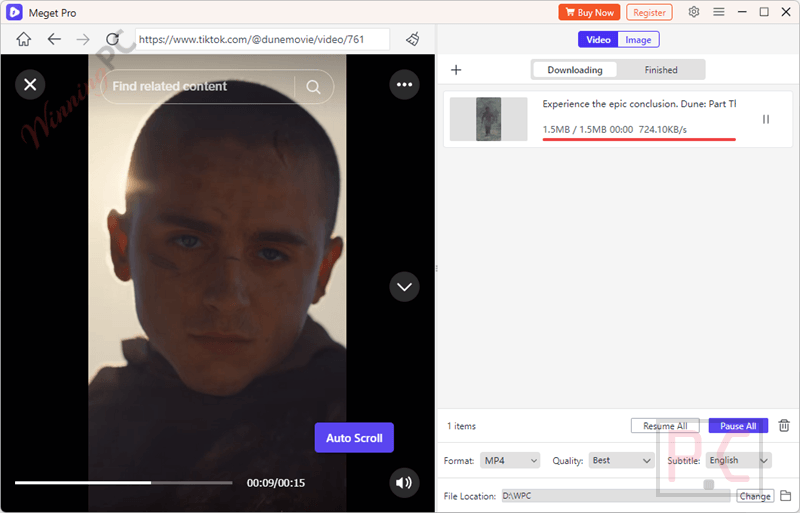Click Resume All button
800x513 pixels.
pos(665,426)
